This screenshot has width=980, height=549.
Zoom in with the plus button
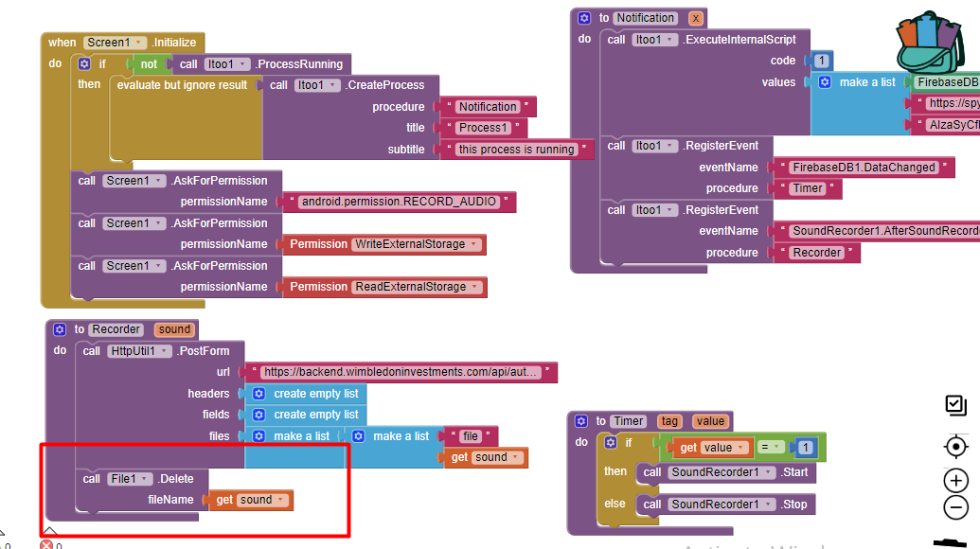pyautogui.click(x=955, y=481)
